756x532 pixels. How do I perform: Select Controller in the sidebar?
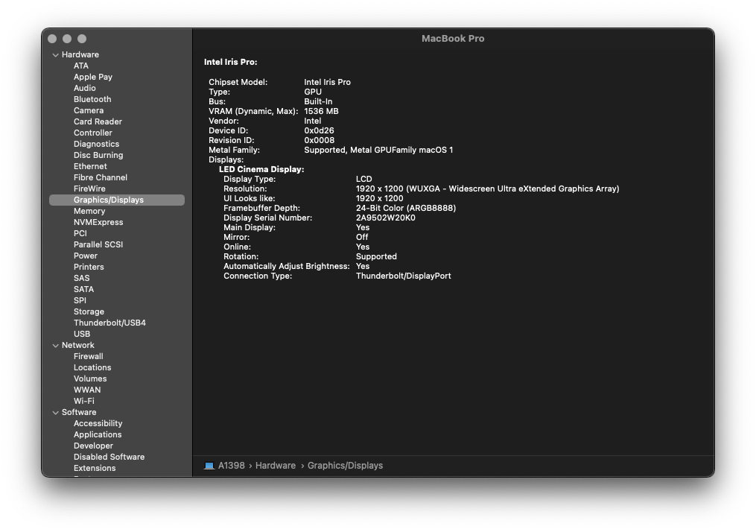click(x=93, y=133)
